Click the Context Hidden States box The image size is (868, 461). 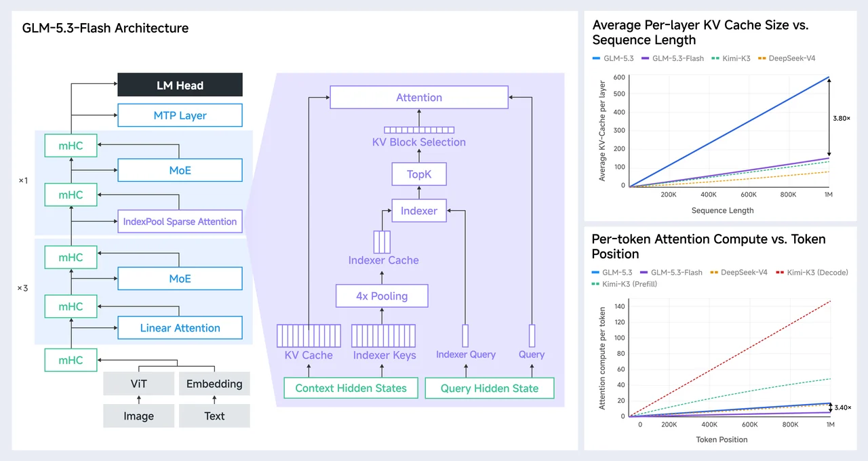(x=351, y=388)
